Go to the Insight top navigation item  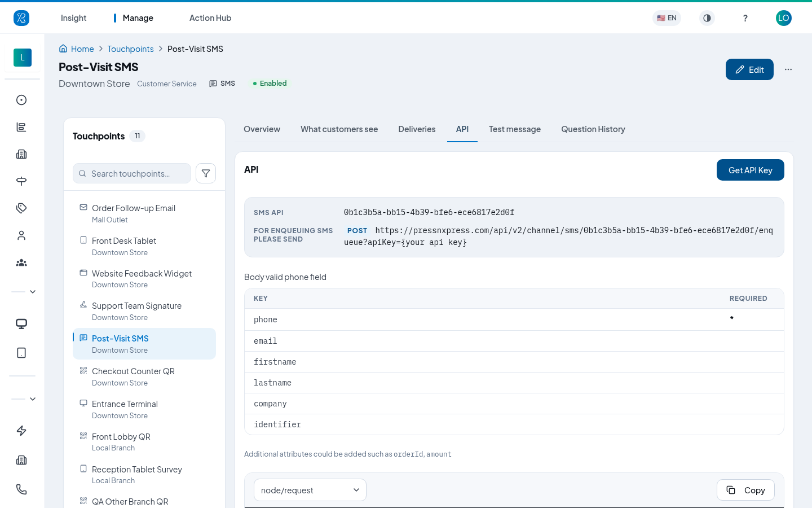pos(73,18)
